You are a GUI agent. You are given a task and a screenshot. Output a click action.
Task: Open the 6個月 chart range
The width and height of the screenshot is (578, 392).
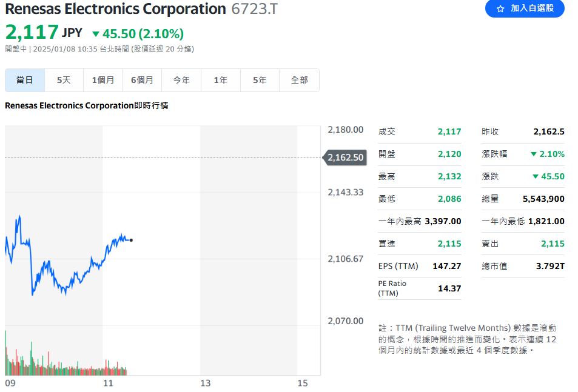[142, 80]
